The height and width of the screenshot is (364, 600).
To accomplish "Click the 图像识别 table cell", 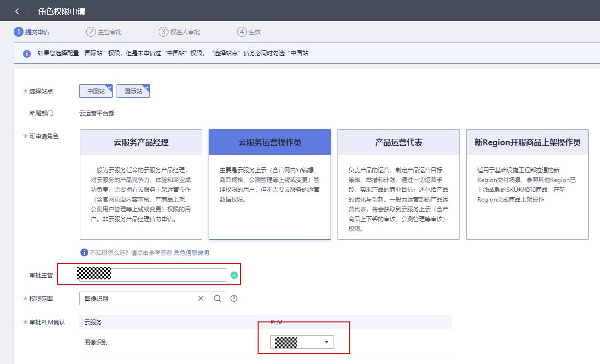I will [96, 342].
